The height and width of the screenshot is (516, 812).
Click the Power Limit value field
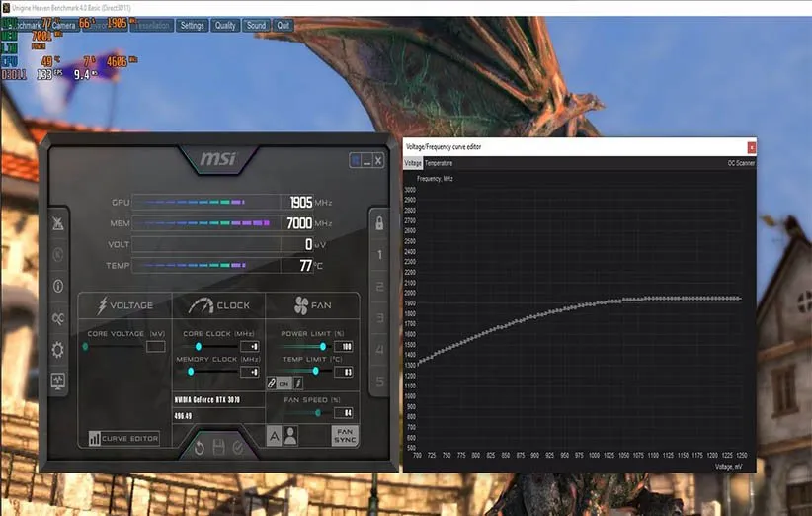coord(346,347)
